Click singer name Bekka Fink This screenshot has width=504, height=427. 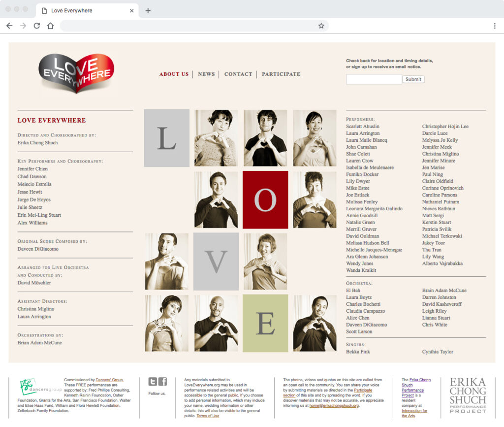click(358, 352)
